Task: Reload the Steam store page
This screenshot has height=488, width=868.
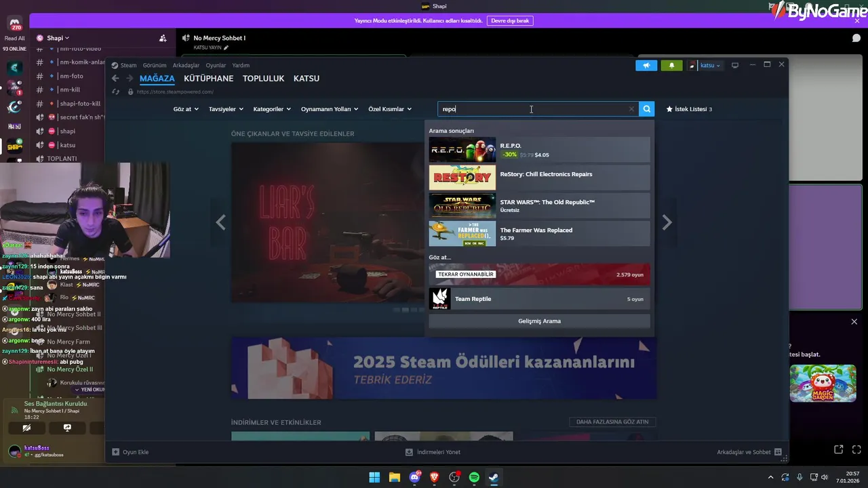Action: pyautogui.click(x=115, y=91)
